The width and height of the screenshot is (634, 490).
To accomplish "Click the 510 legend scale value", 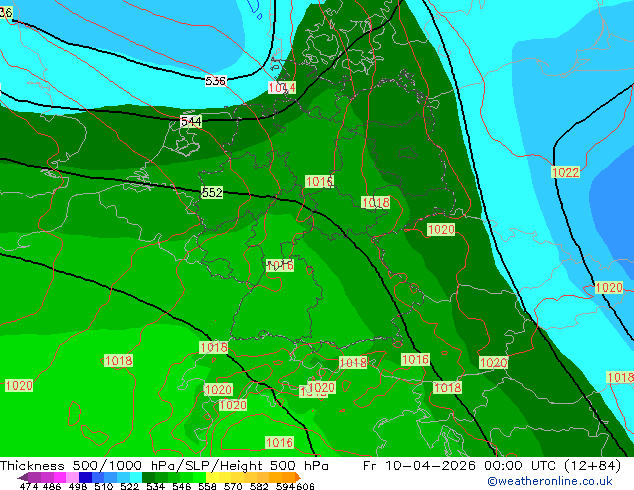I will point(104,486).
